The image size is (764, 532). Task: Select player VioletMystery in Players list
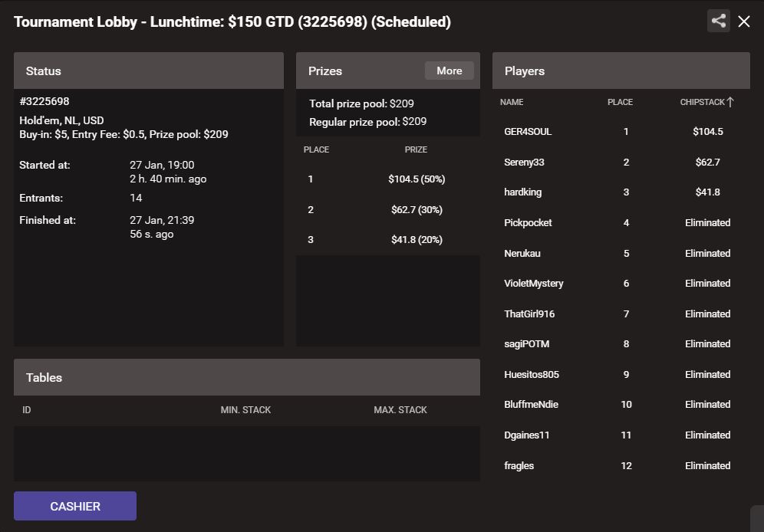click(x=621, y=284)
